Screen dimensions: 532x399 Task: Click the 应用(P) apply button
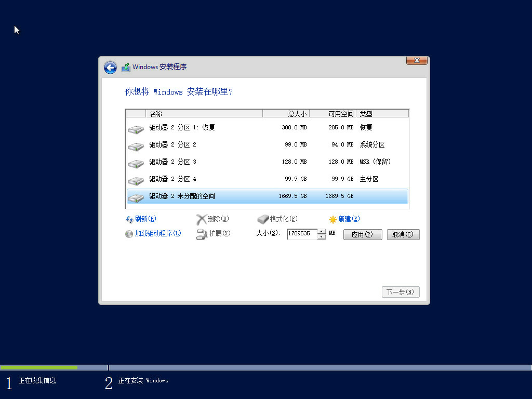pyautogui.click(x=363, y=234)
